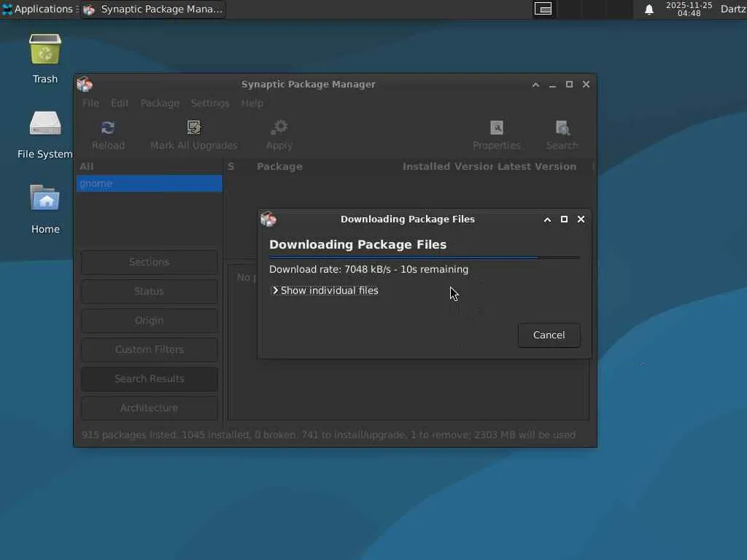Click the download rate status text

tap(368, 270)
